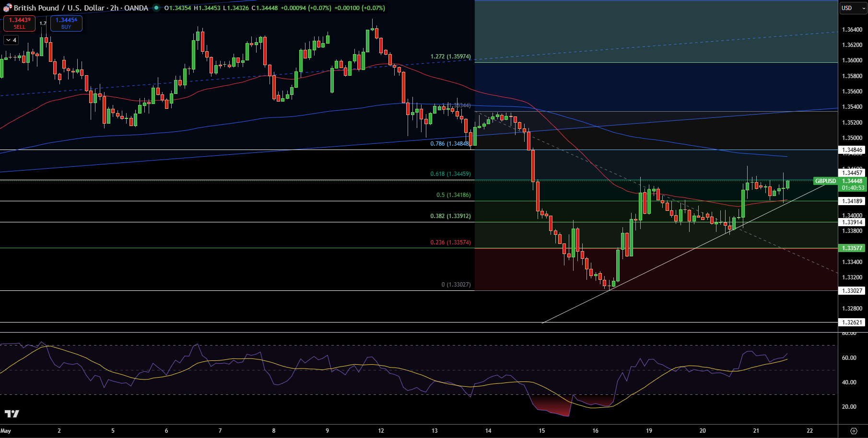The image size is (868, 438).
Task: Click the 1.33027 price axis label
Action: 852,291
